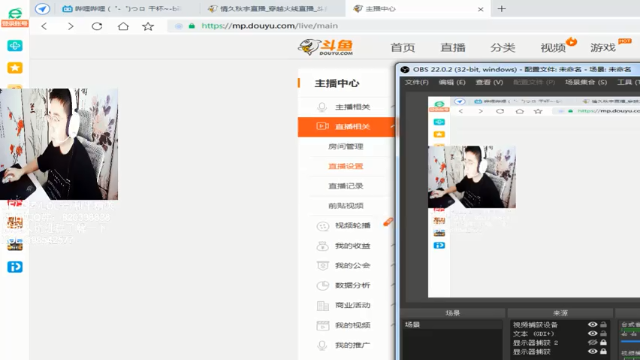Open the OBS 编辑(E) menu

coord(452,82)
